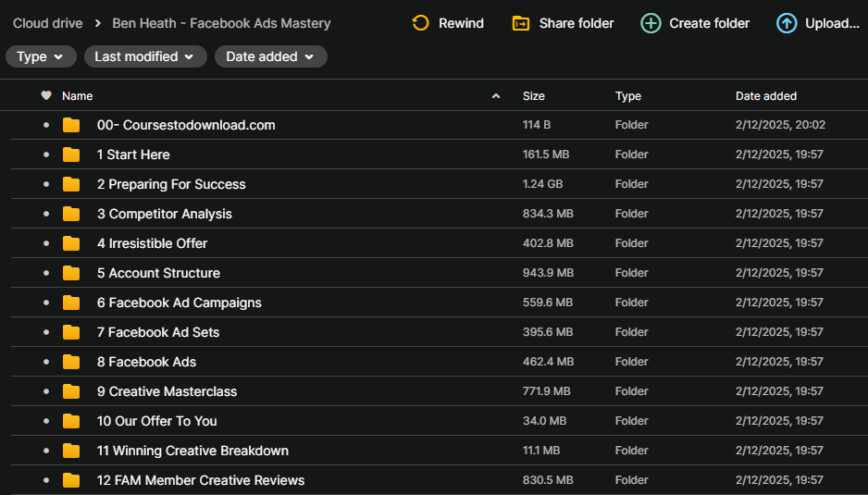Toggle favorite dot on 1 Start Here row
Image resolution: width=868 pixels, height=495 pixels.
click(x=46, y=155)
